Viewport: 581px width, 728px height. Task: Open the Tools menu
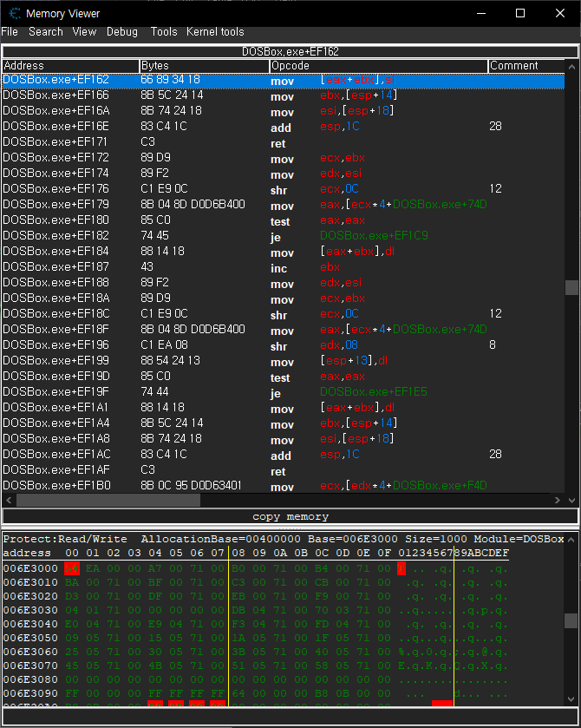click(164, 32)
